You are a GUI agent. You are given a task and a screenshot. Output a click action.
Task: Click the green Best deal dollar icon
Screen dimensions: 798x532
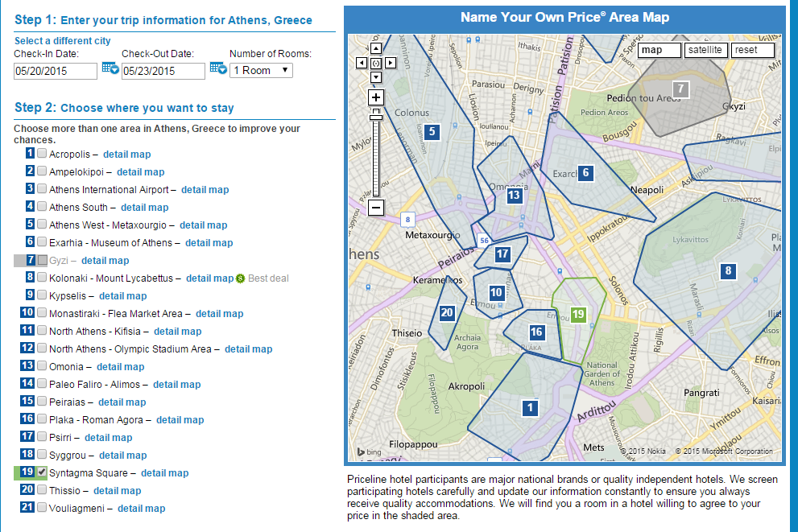[240, 278]
